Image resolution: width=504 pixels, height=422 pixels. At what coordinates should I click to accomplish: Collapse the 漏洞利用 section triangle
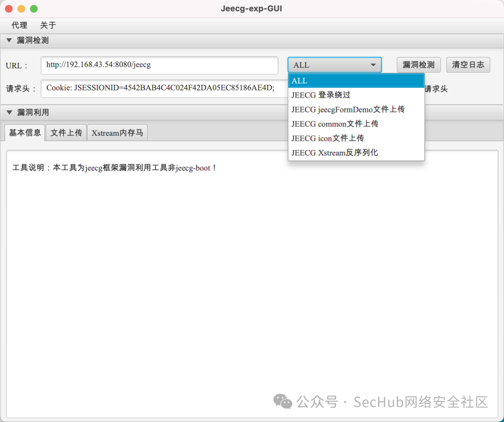coord(9,112)
